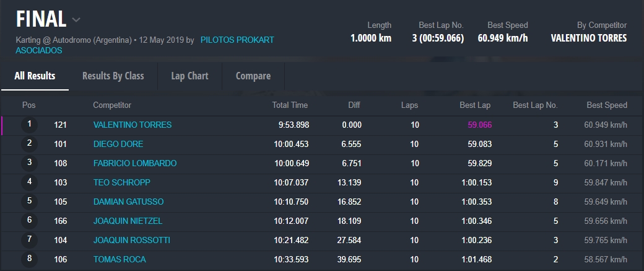
Task: Open TEO SCHROPP competitor link
Action: click(x=121, y=182)
